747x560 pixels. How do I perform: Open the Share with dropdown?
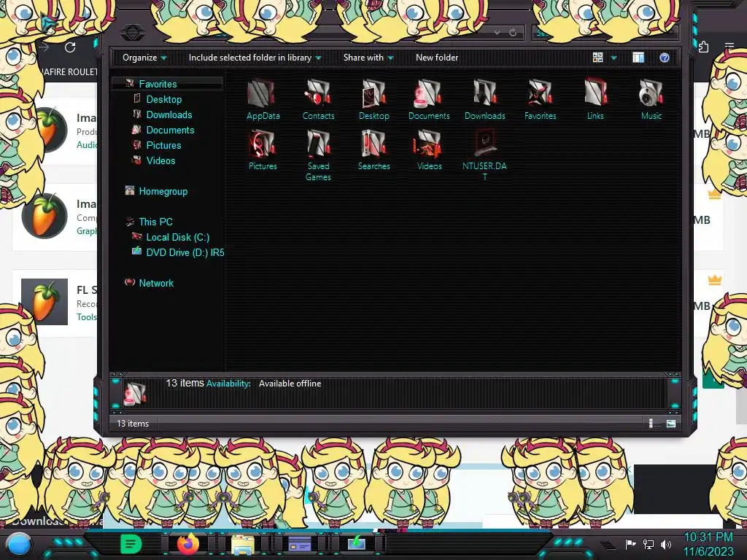click(x=368, y=58)
